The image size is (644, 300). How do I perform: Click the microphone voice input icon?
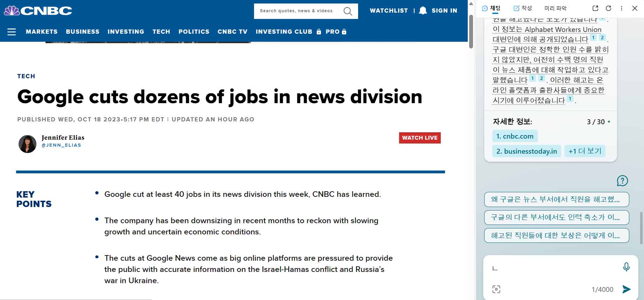(x=626, y=267)
